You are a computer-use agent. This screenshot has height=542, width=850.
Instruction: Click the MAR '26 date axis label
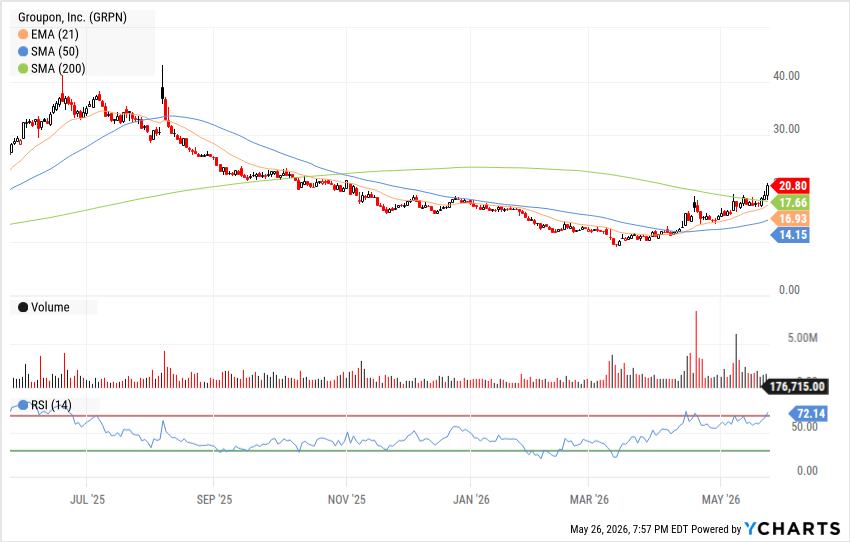589,500
